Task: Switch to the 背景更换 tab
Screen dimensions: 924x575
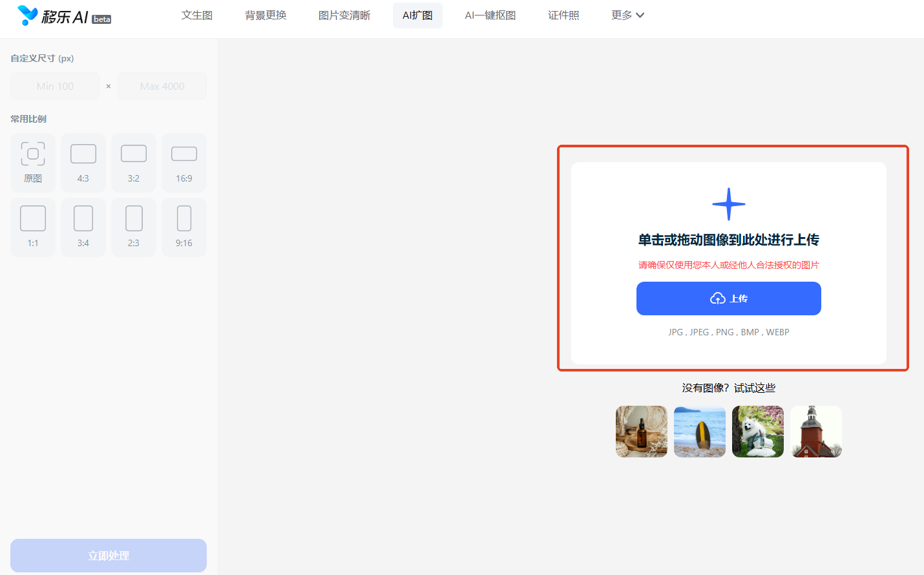Action: [266, 15]
